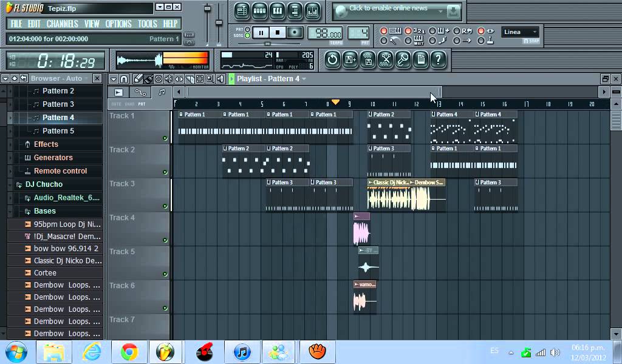Screen dimensions: 622x364
Task: Open the VIEW menu
Action: 92,24
